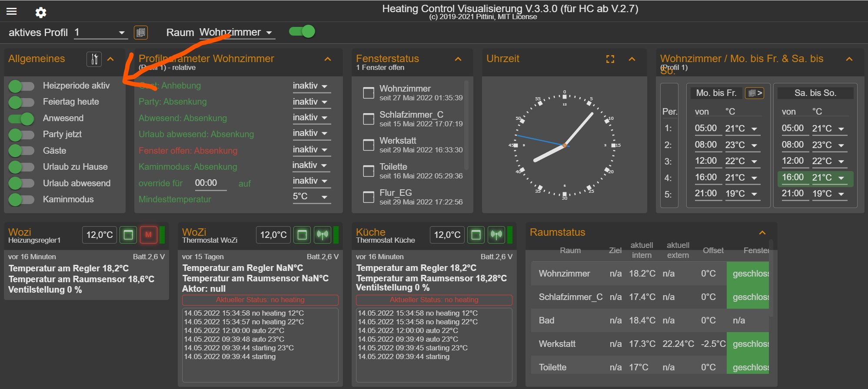Viewport: 868px width, 389px height.
Task: Open Party: Absenkung inaktiv dropdown
Action: click(312, 102)
